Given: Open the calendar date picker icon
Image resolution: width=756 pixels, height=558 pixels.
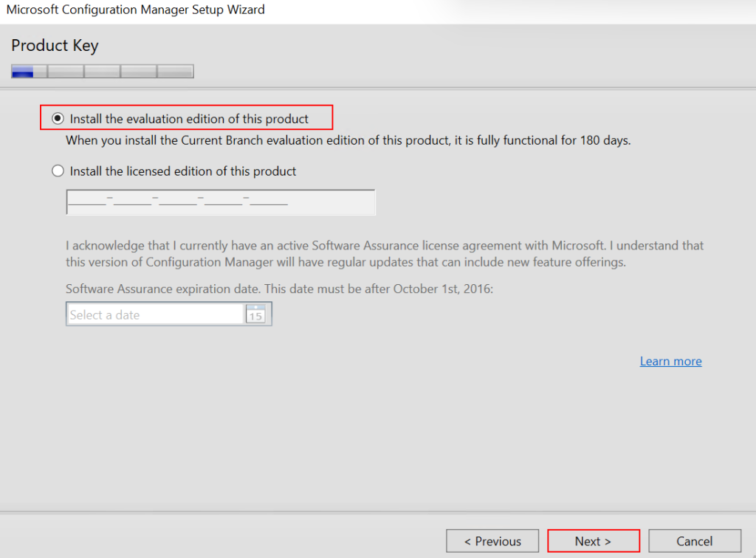Looking at the screenshot, I should tap(255, 314).
